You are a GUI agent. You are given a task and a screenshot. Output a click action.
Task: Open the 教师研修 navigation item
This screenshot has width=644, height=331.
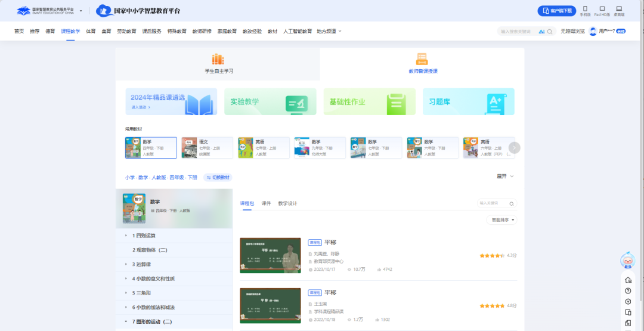point(202,31)
